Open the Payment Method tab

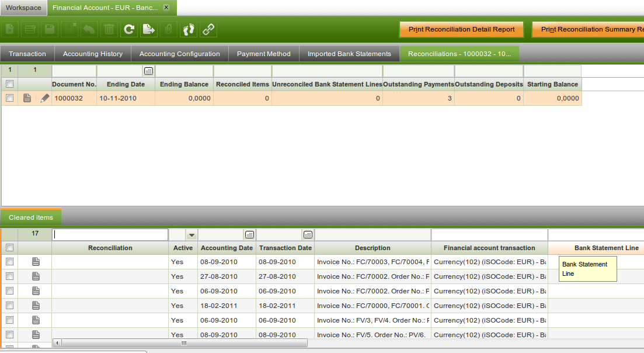(264, 54)
